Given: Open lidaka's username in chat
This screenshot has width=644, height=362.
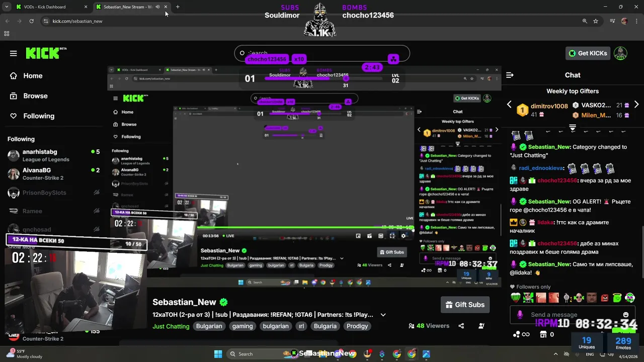Looking at the screenshot, I should tap(545, 222).
